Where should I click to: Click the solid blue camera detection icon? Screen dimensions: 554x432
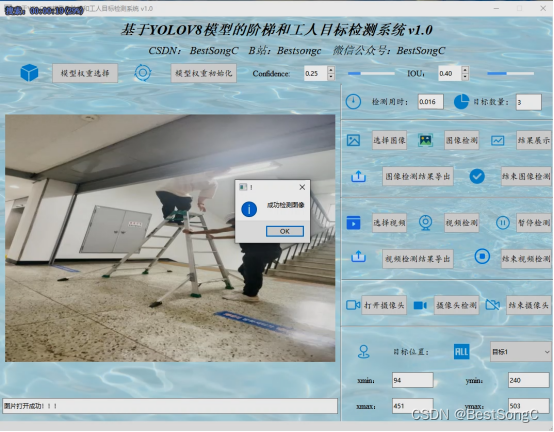(x=420, y=305)
